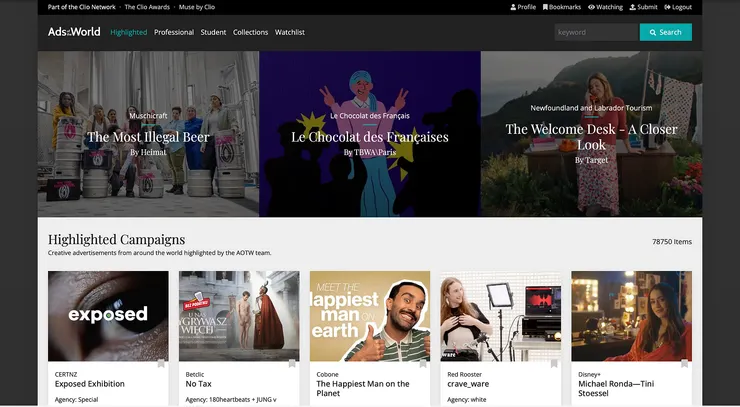Click the Highlighted Campaigns heading
Image resolution: width=740 pixels, height=407 pixels.
117,239
